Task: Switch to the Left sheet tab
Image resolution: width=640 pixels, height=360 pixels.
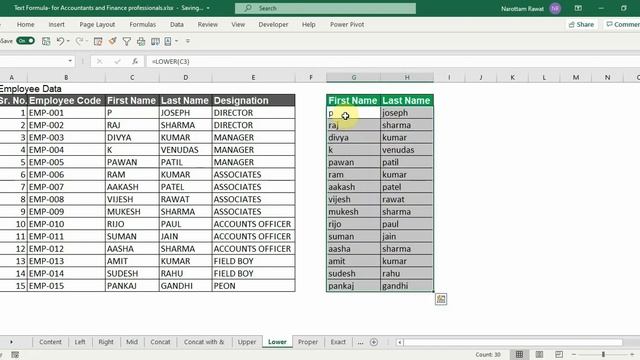Action: pos(80,342)
